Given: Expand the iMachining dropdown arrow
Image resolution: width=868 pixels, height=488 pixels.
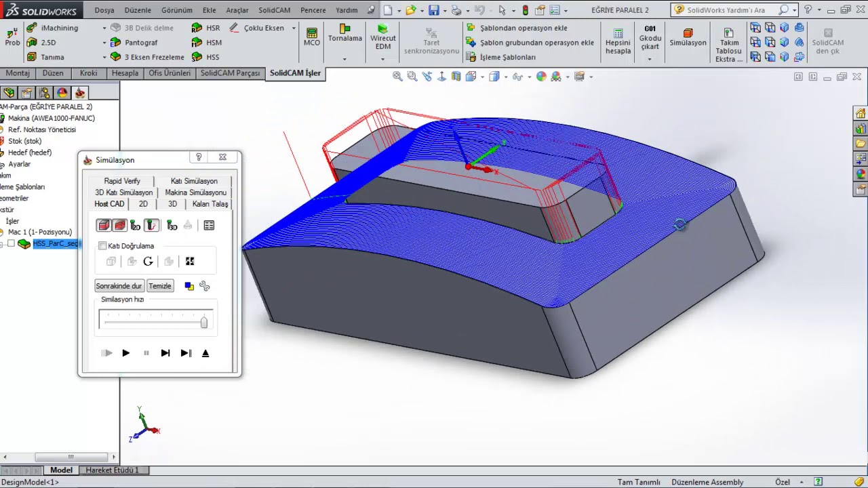Looking at the screenshot, I should coord(104,28).
